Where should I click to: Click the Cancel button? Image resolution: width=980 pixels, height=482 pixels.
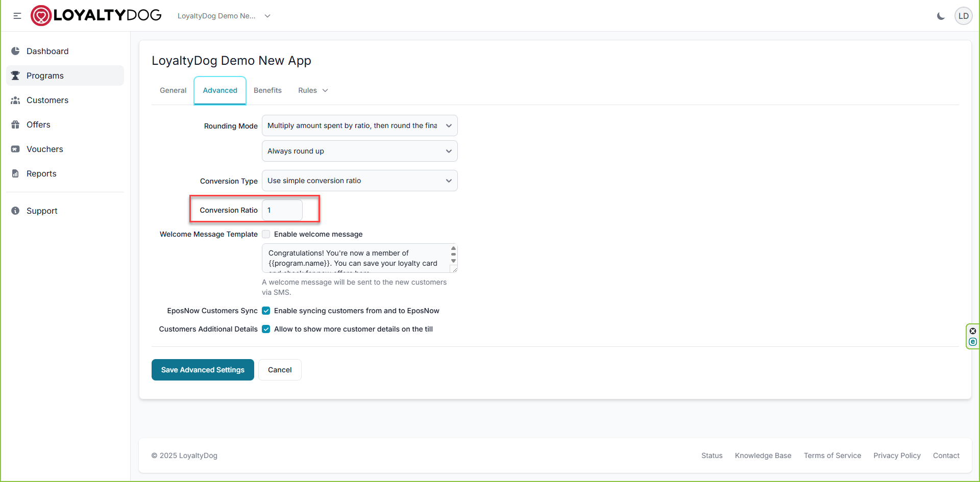[x=280, y=370]
